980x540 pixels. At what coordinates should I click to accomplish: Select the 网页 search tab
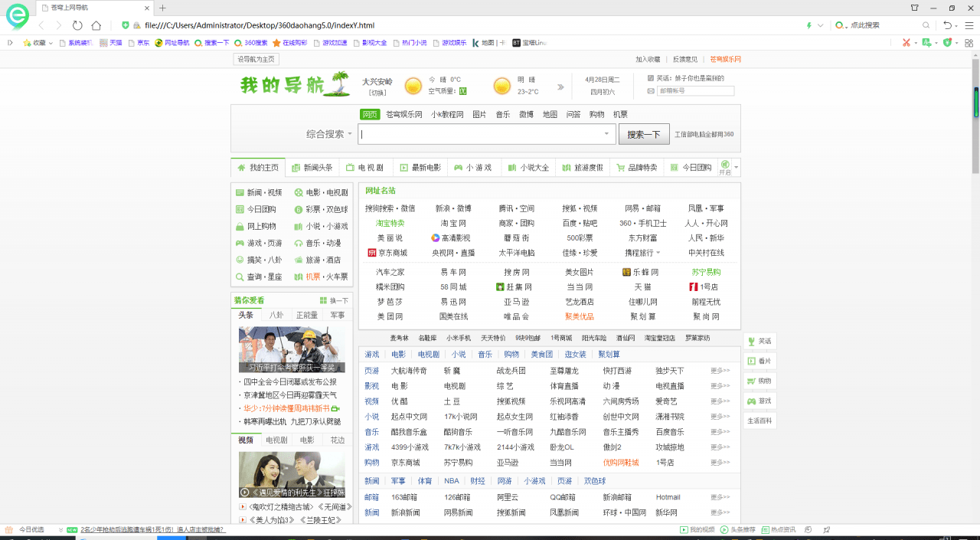(x=371, y=114)
